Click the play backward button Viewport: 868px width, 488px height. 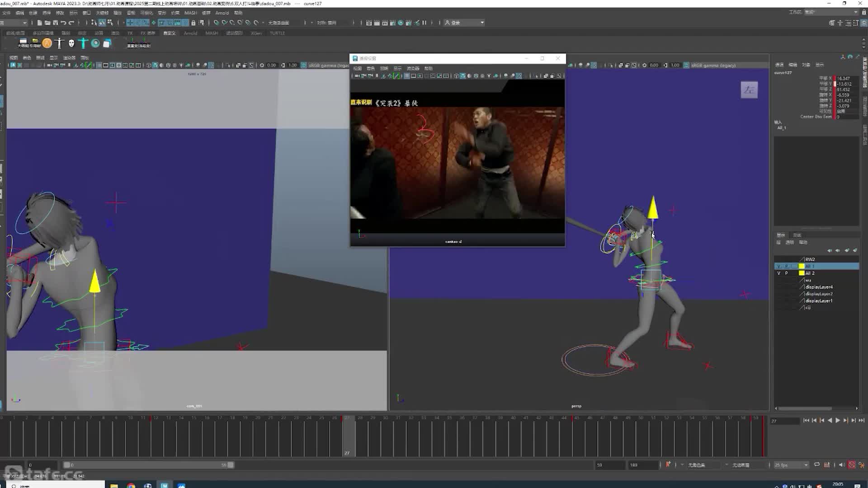click(830, 420)
